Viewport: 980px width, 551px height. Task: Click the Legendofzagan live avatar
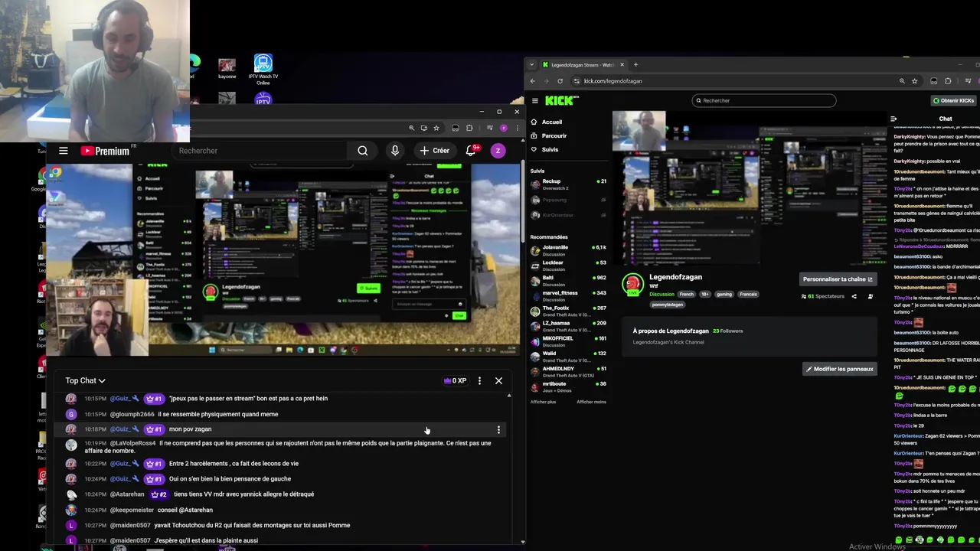[x=632, y=285]
